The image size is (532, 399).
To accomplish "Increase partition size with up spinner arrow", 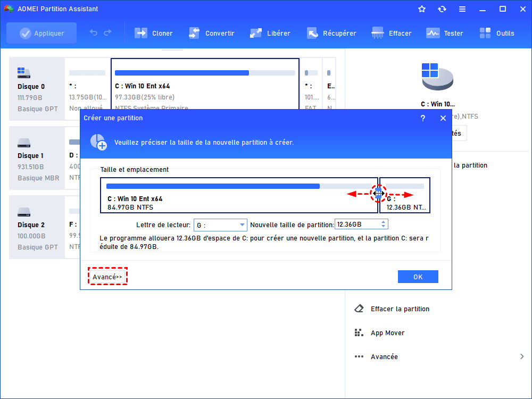I will (x=383, y=222).
